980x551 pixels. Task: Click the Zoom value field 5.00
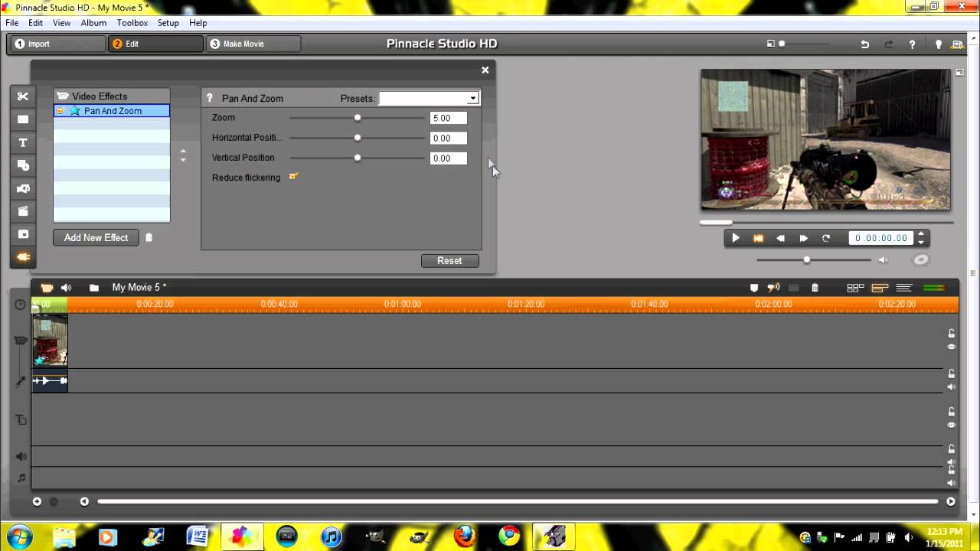[448, 118]
